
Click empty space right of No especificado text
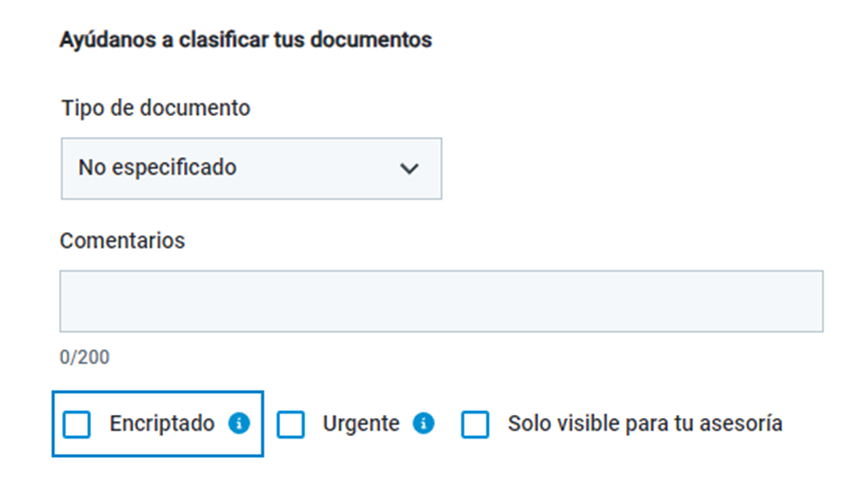coord(316,168)
